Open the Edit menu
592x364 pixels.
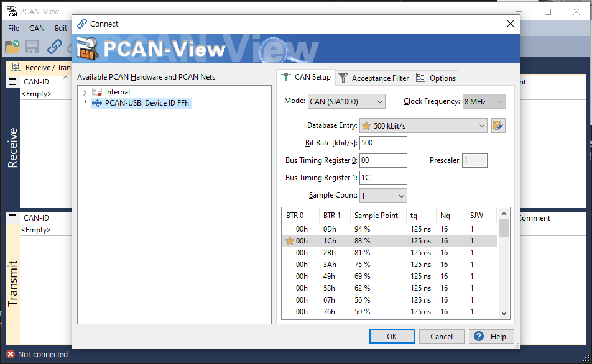tap(61, 29)
